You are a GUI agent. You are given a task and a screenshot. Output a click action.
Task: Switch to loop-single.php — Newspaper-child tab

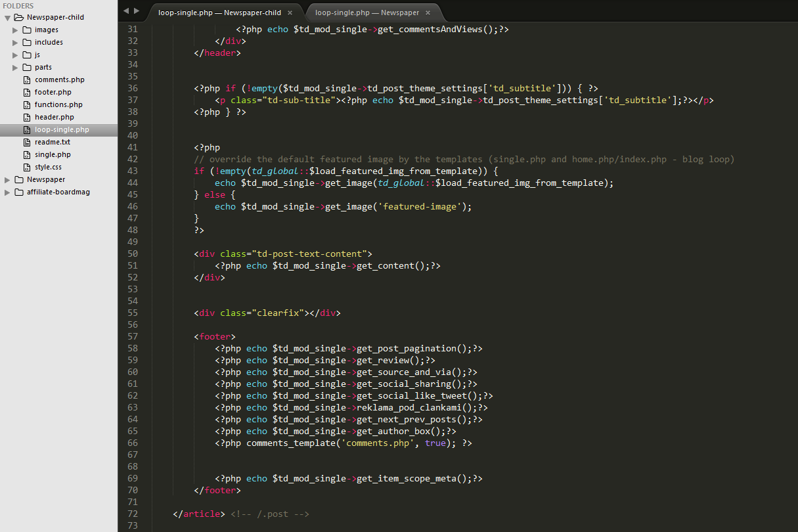[219, 12]
